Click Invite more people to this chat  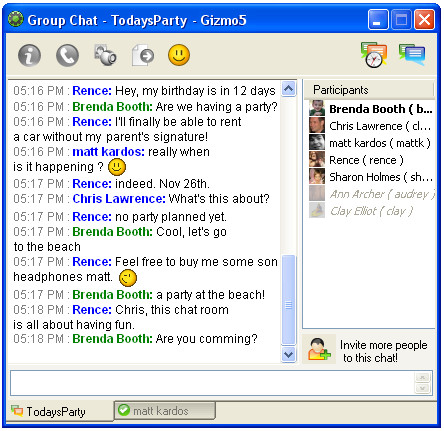[x=384, y=351]
